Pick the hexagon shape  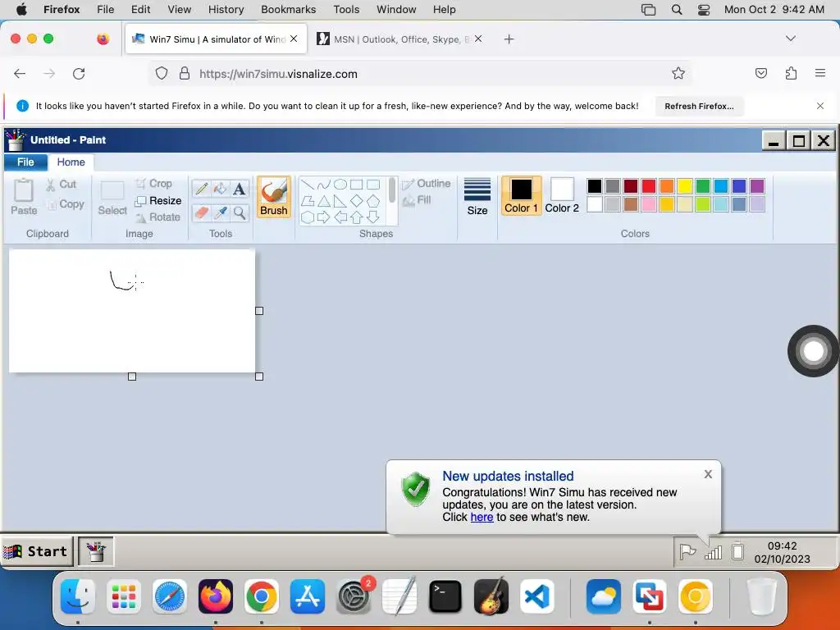point(308,217)
